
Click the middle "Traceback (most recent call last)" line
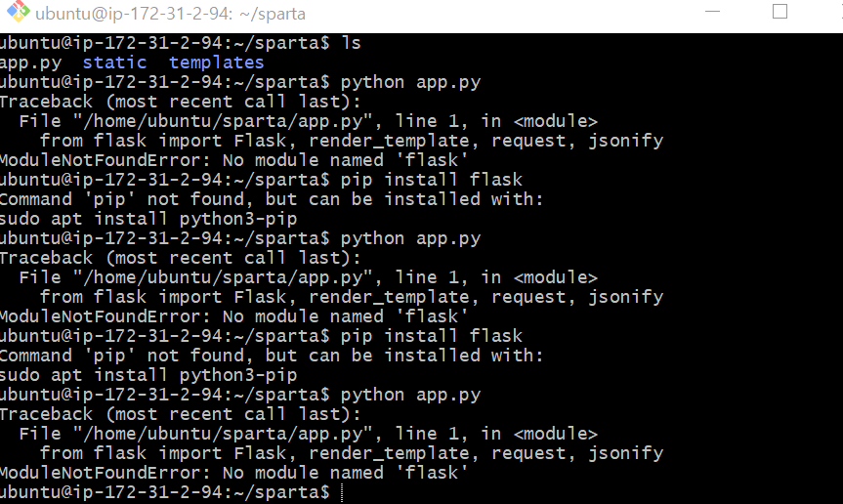tap(180, 258)
